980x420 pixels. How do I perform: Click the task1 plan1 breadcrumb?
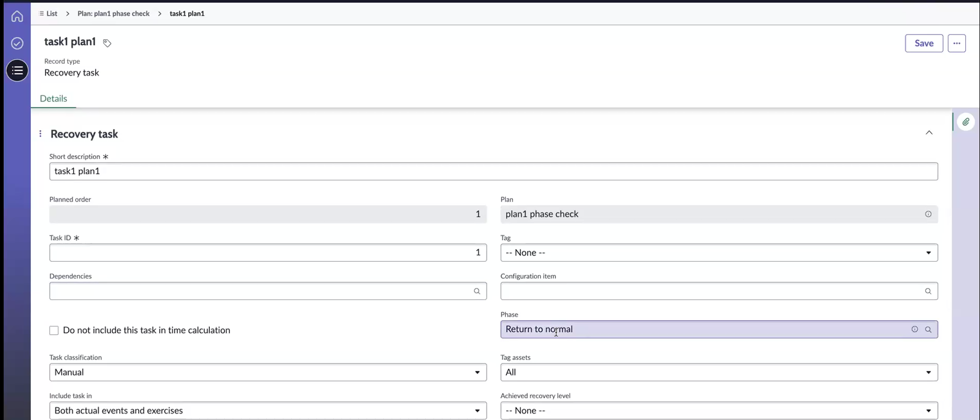(x=187, y=14)
